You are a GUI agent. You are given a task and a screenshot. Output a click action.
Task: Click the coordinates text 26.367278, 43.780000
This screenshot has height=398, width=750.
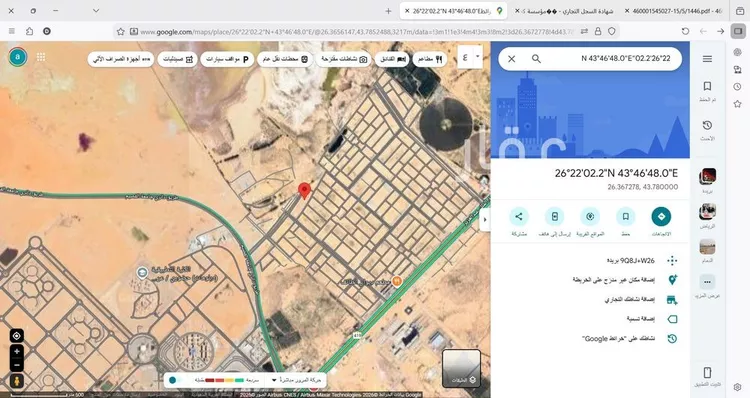click(x=642, y=187)
